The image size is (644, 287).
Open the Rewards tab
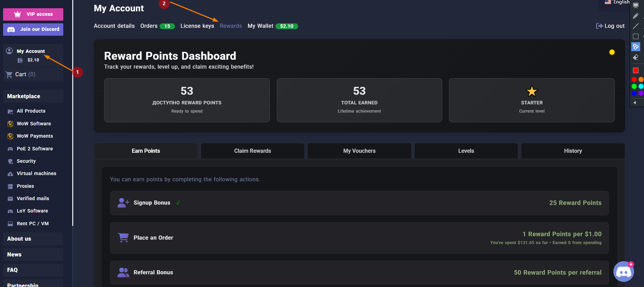(231, 26)
